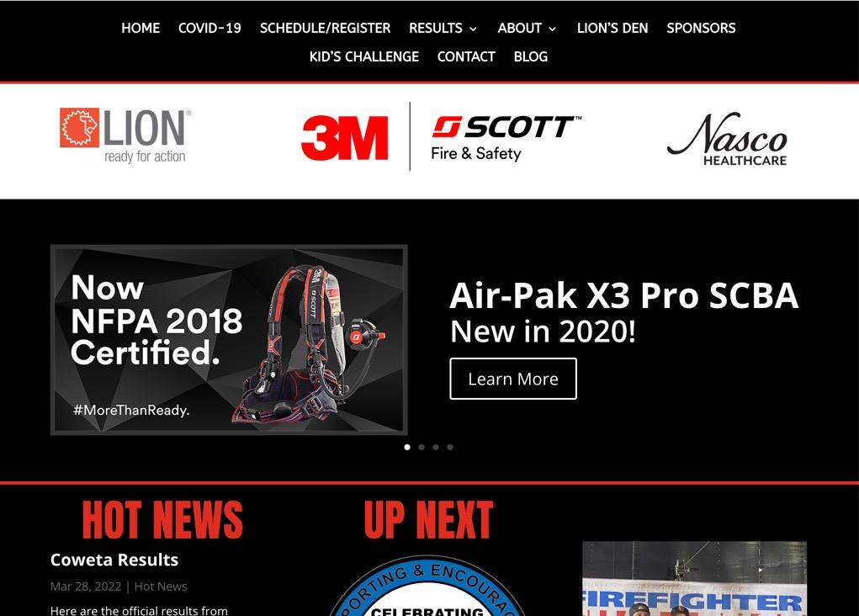Click the 3M logo
The height and width of the screenshot is (616, 859).
[x=345, y=137]
